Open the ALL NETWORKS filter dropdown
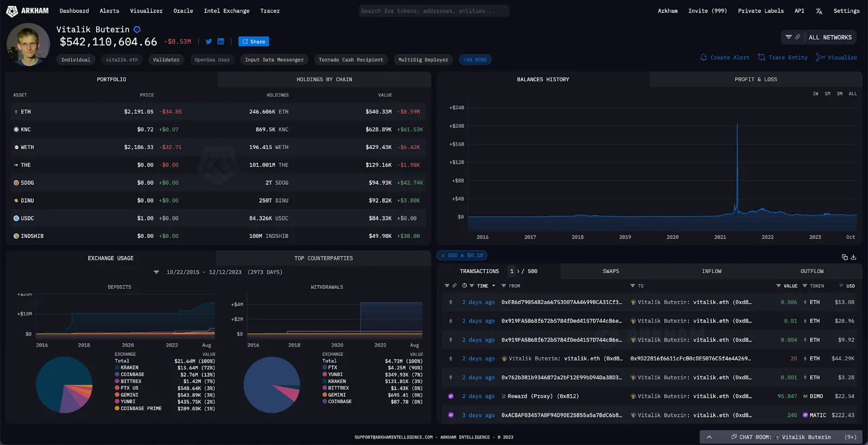 pyautogui.click(x=818, y=37)
